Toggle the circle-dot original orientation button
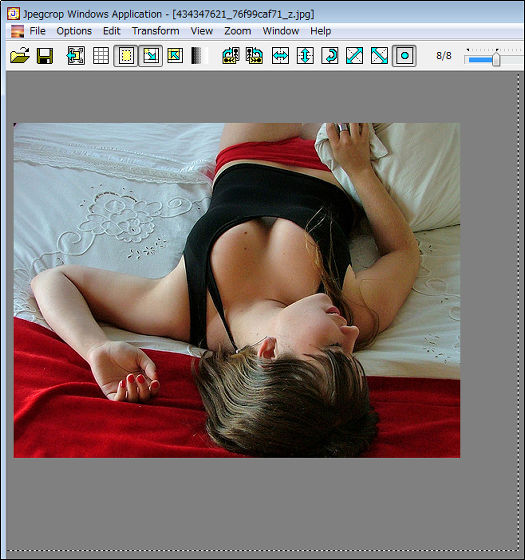The image size is (525, 560). click(x=404, y=56)
